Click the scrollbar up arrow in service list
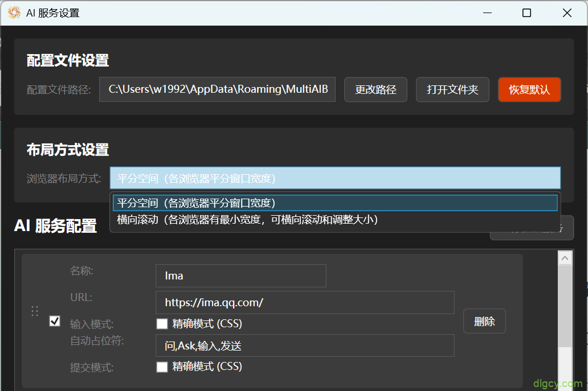 [565, 257]
